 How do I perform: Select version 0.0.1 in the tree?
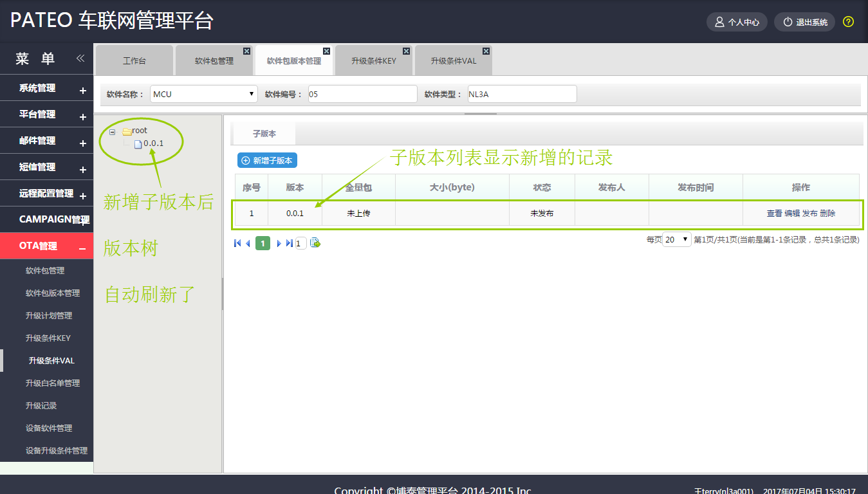(153, 143)
